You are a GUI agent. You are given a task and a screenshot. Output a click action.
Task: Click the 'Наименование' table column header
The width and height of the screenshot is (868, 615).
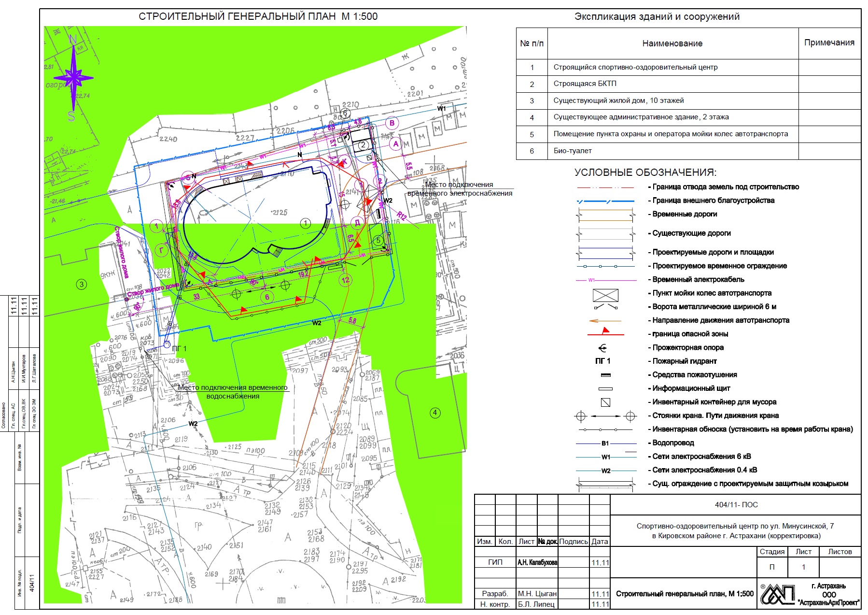point(672,43)
